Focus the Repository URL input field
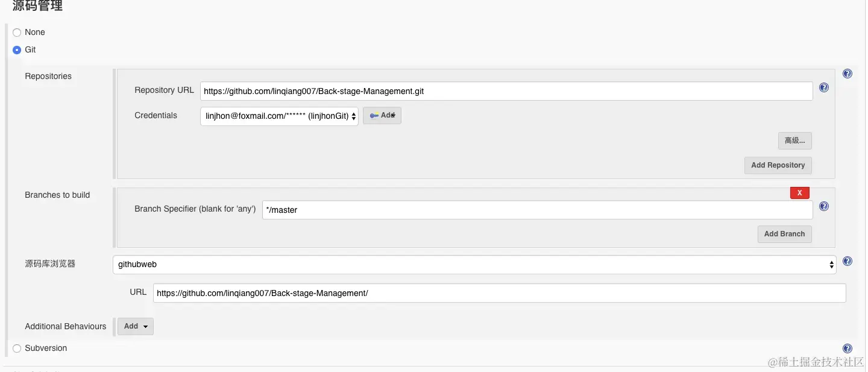The width and height of the screenshot is (868, 372). (x=506, y=91)
